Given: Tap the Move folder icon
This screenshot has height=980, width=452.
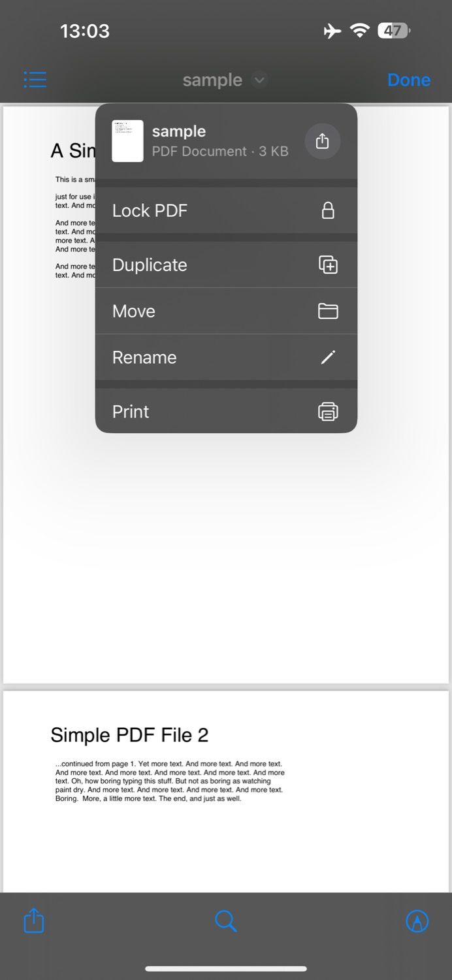Looking at the screenshot, I should [328, 311].
